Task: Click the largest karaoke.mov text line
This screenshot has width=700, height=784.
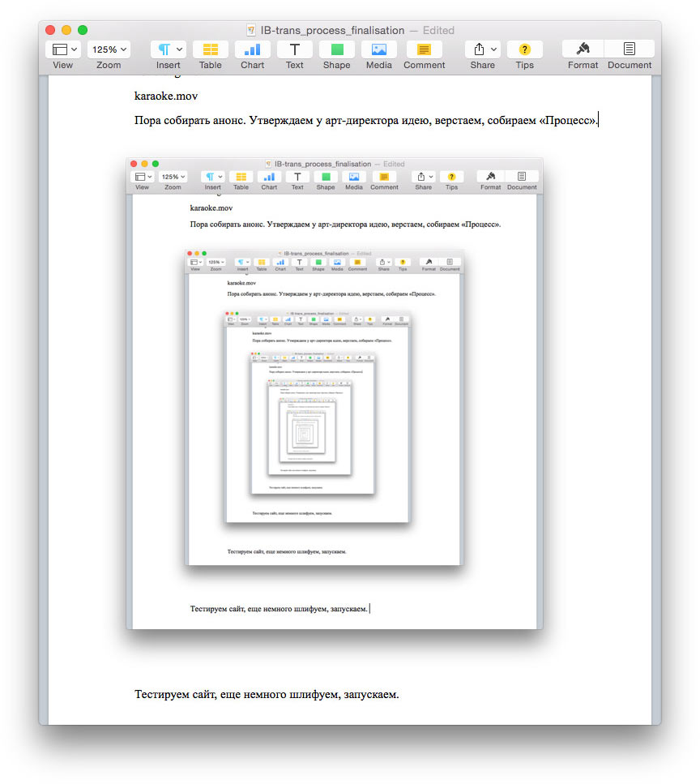Action: coord(166,96)
